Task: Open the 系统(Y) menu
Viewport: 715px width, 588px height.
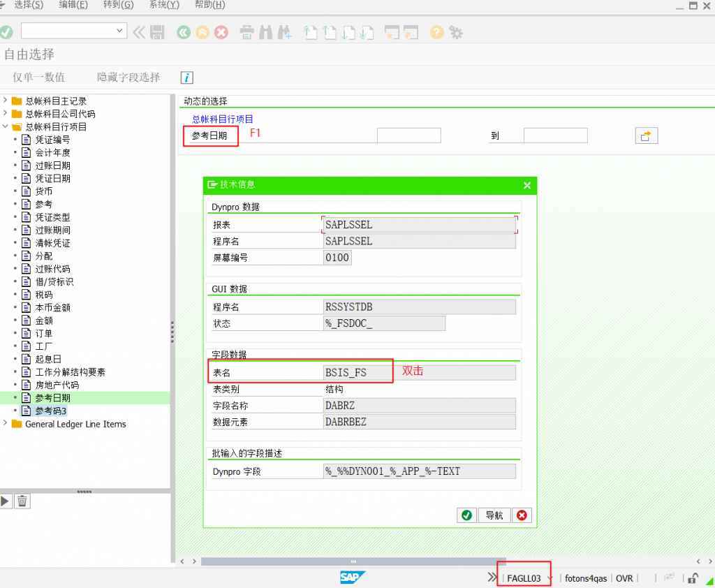Action: [163, 5]
